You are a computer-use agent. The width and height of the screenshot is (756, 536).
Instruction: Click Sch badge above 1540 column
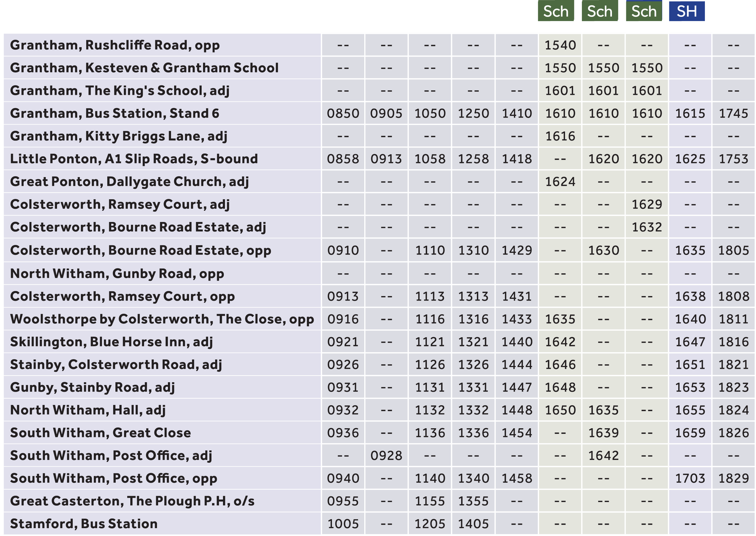tap(556, 12)
